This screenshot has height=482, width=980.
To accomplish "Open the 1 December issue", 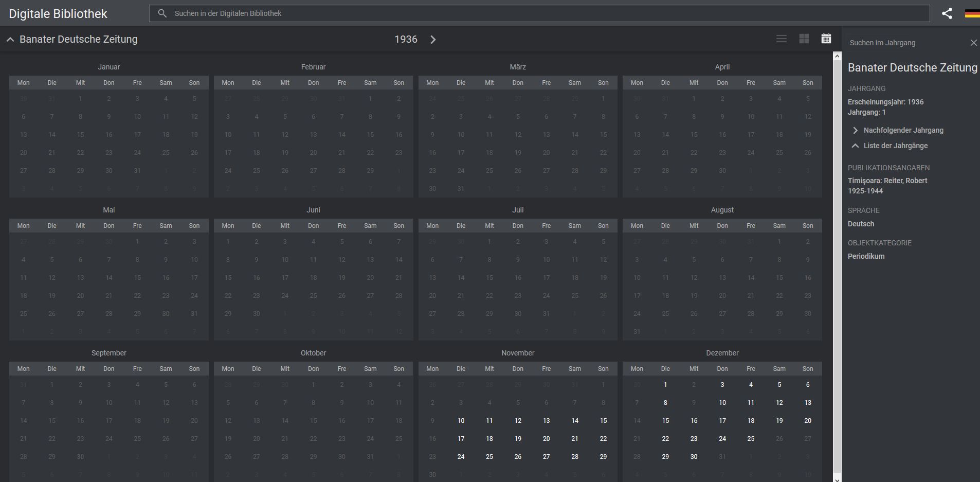I will 665,385.
